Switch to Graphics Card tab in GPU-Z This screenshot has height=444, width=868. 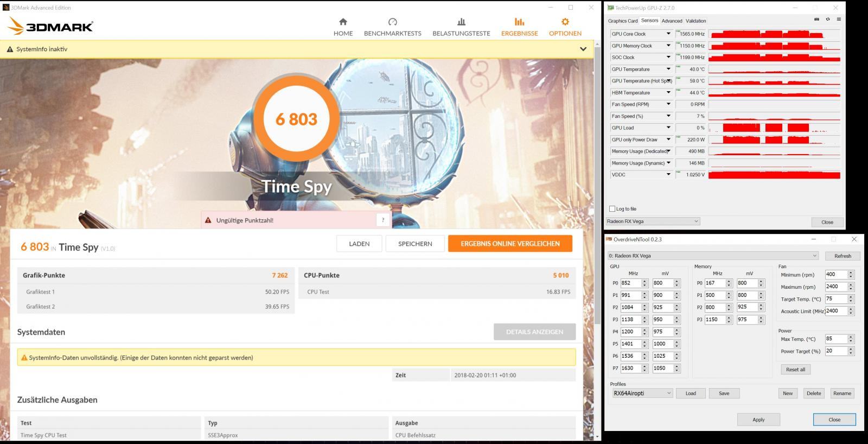622,21
